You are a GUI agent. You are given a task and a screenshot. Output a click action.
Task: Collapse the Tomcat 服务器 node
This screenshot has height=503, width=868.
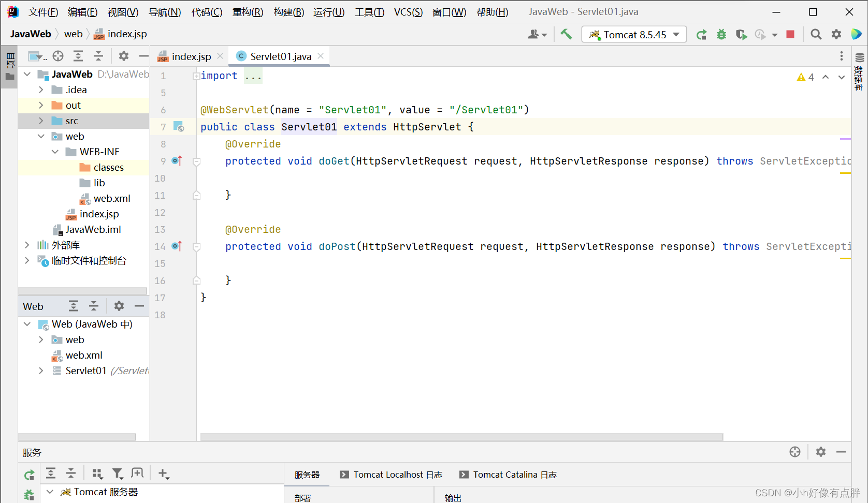[x=50, y=492]
